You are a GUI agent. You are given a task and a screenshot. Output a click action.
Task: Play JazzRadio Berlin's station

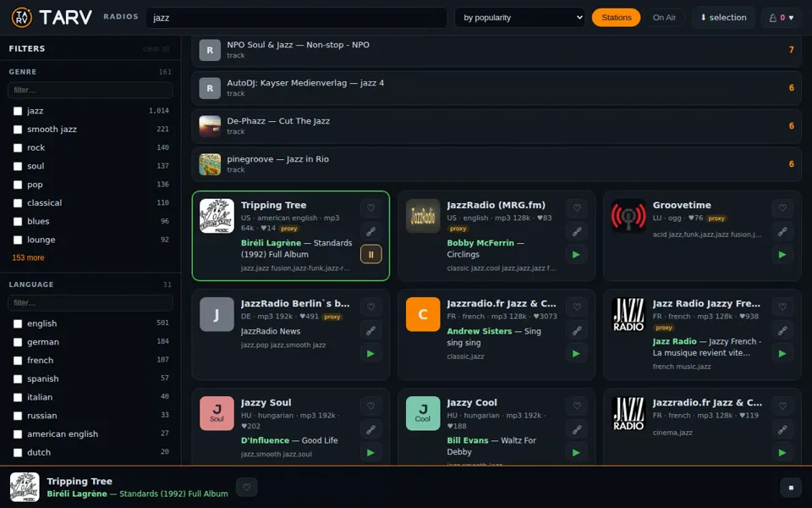point(370,354)
